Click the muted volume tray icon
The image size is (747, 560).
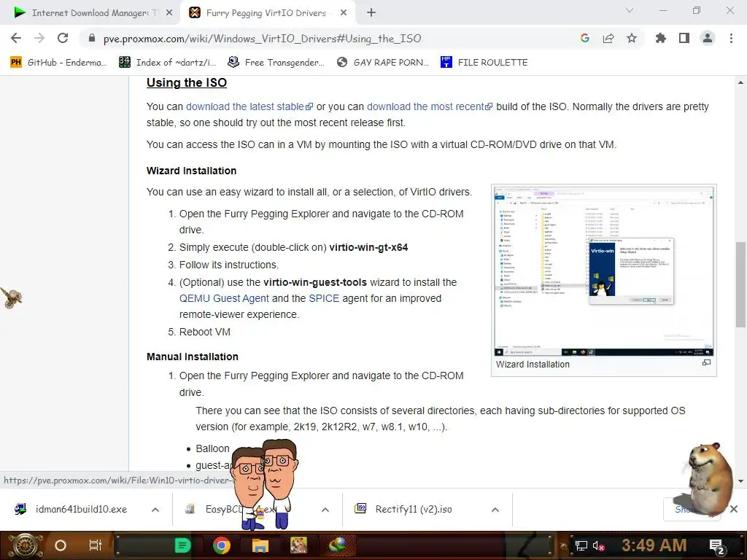pos(599,545)
